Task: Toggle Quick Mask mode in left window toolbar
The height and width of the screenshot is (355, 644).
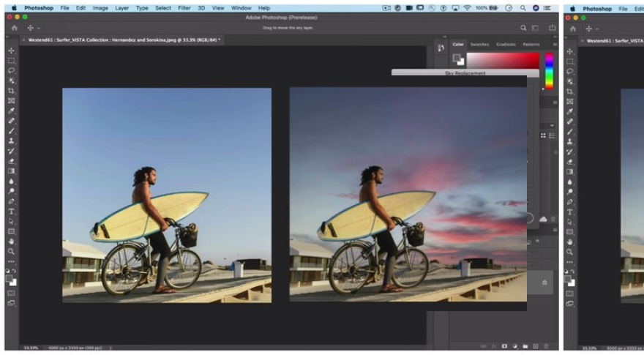Action: [11, 293]
